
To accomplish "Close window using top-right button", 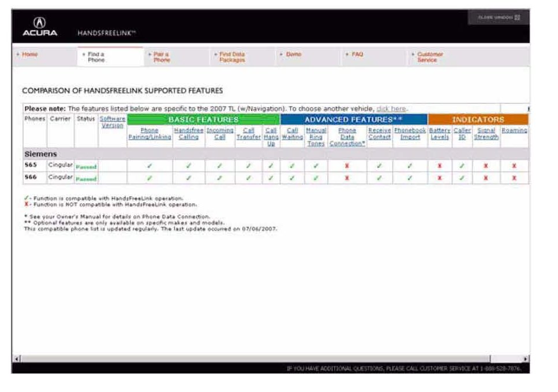I will (499, 17).
